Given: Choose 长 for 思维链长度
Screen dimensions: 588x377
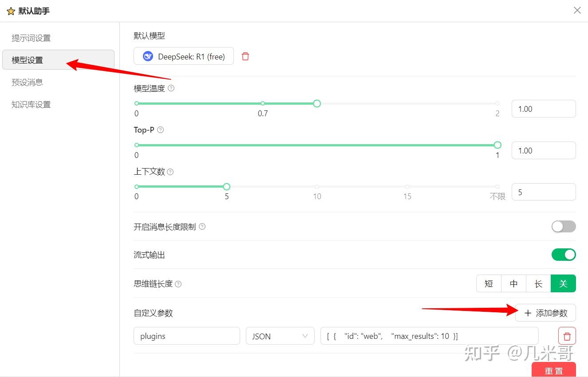Looking at the screenshot, I should 538,283.
